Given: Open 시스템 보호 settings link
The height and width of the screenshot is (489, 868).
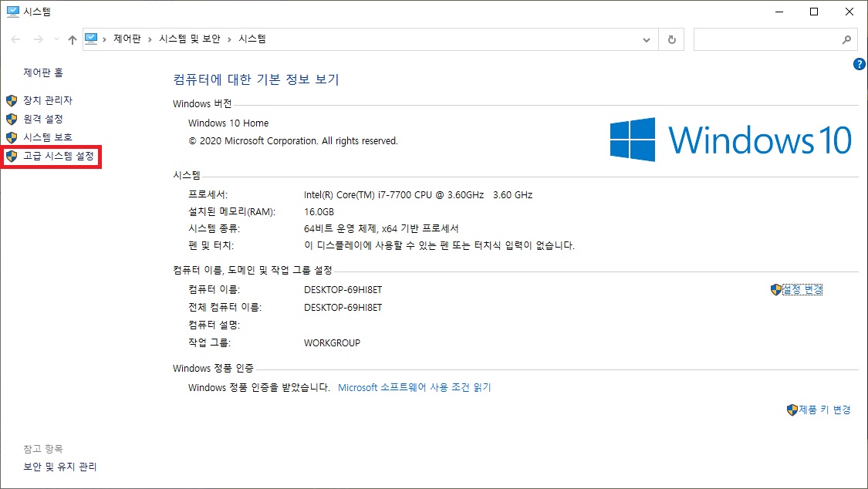Looking at the screenshot, I should [x=48, y=137].
